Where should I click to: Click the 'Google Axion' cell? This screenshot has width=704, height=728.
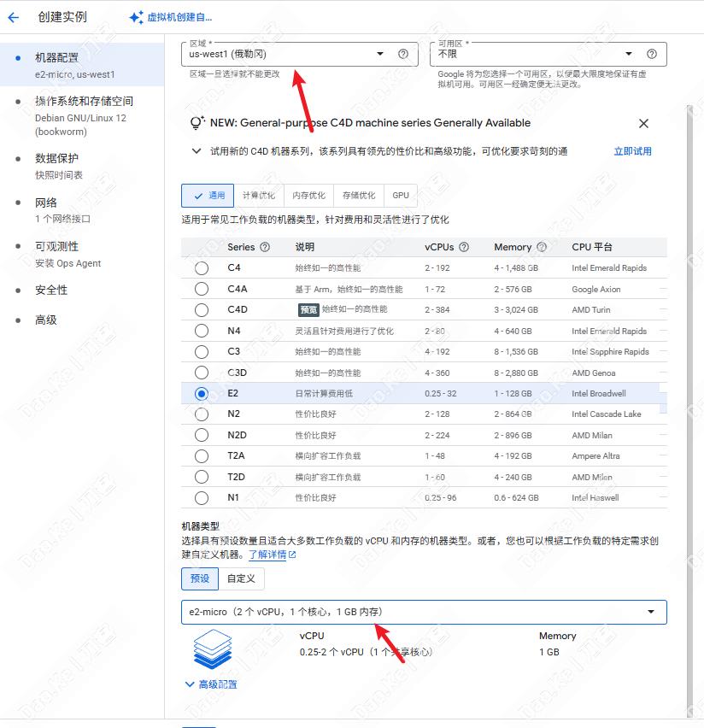595,290
